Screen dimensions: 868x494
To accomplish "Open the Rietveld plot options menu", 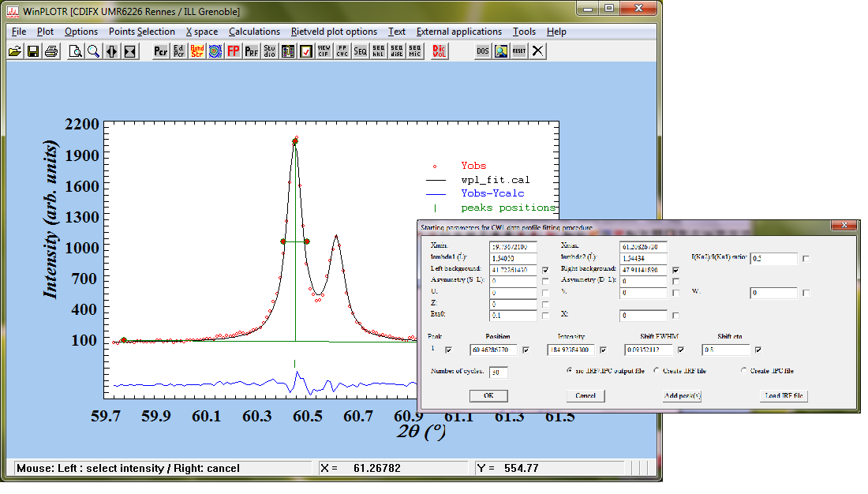I will 335,32.
